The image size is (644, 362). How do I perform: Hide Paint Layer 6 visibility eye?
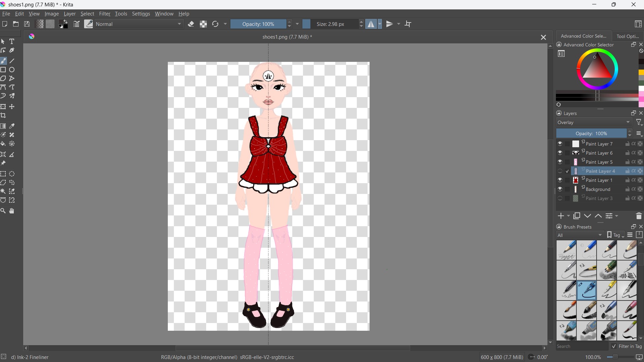click(x=560, y=153)
